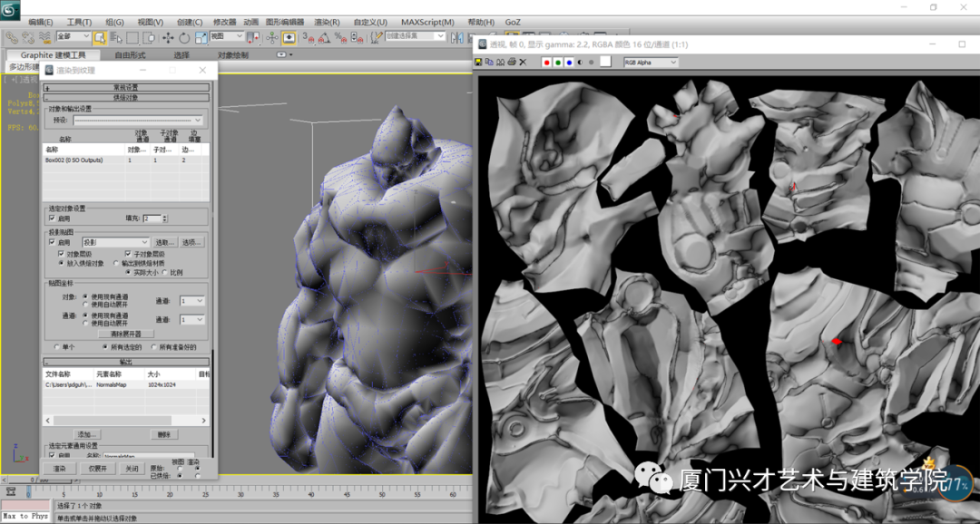Toggle the Window/Crossing selection icon

pyautogui.click(x=149, y=37)
